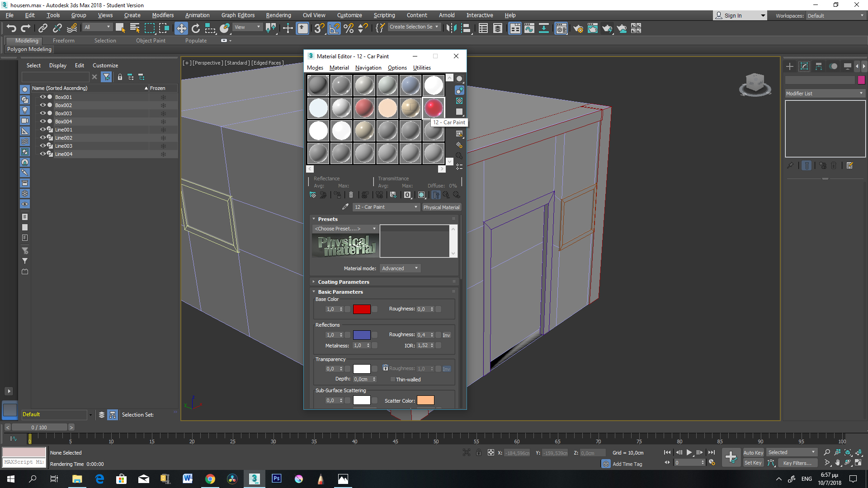The image size is (868, 488).
Task: Switch to the Freeform ribbon tab
Action: pyautogui.click(x=63, y=41)
